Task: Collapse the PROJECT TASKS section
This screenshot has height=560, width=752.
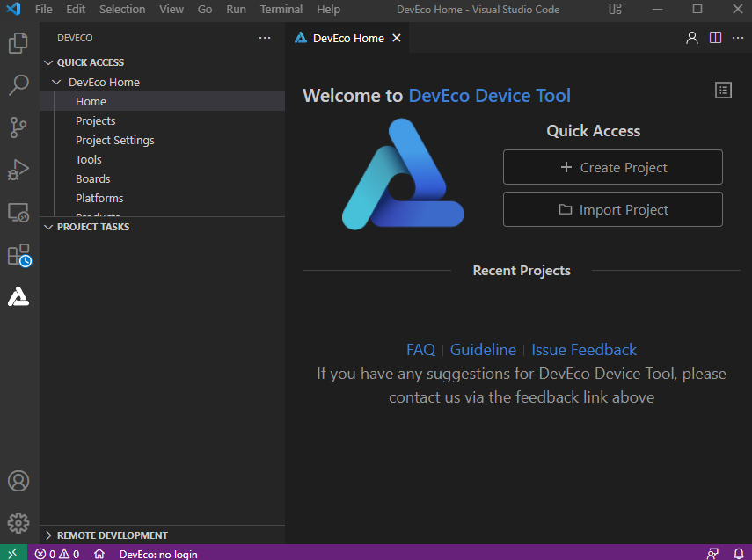Action: [48, 228]
